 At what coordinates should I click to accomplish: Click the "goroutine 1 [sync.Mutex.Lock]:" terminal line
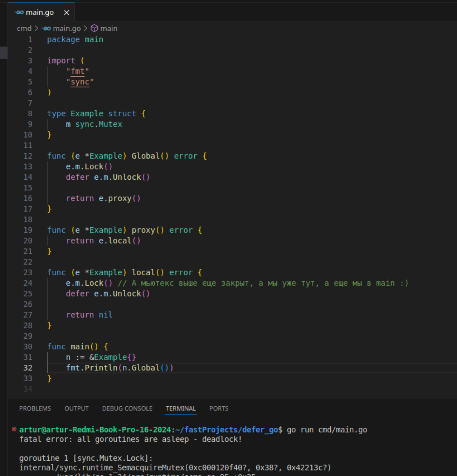click(86, 458)
